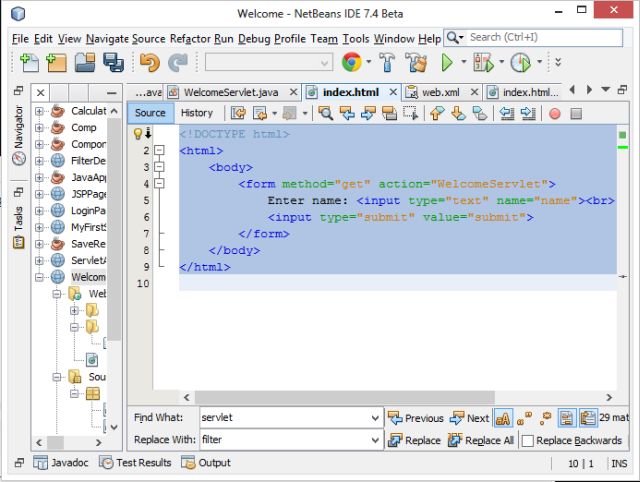Open the Refactor menu
The image size is (640, 482).
click(x=190, y=39)
